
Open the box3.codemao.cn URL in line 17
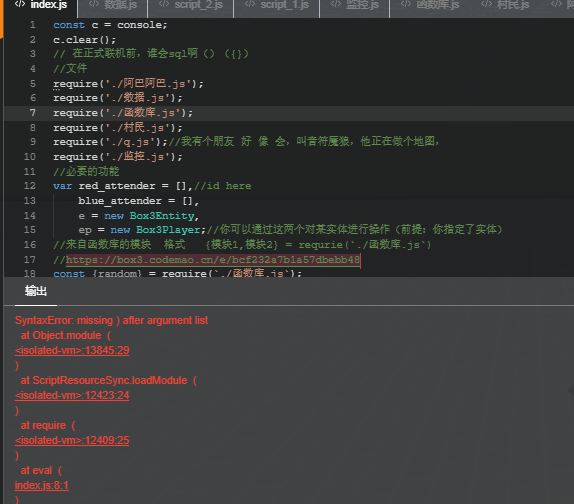coord(213,260)
